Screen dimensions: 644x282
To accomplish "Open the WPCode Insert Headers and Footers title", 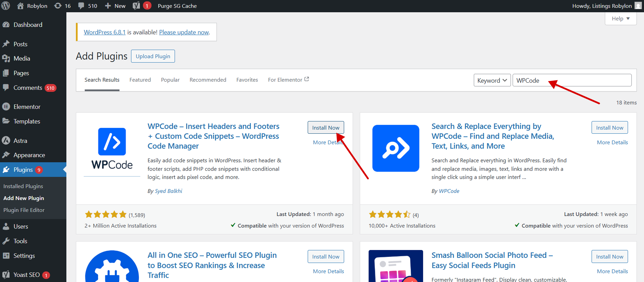I will point(213,136).
